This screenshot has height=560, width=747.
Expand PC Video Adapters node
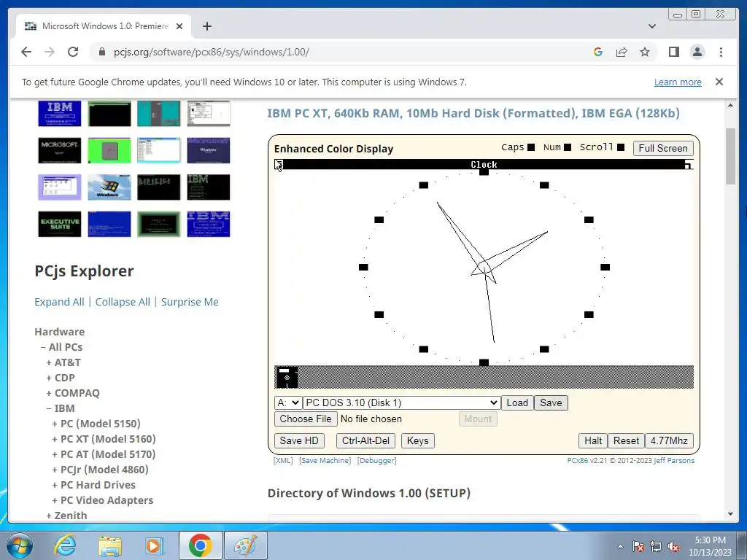[102, 500]
